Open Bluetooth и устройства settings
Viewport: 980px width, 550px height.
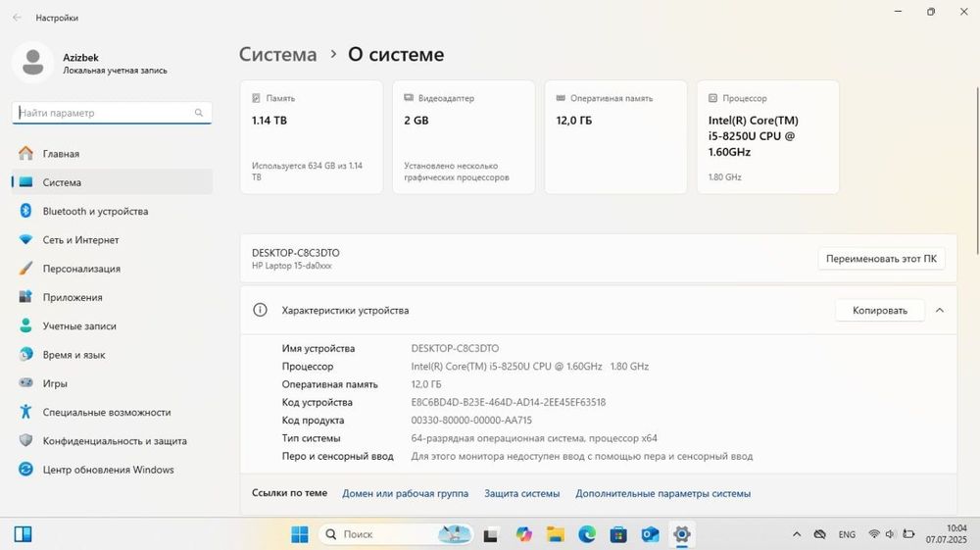[112, 211]
